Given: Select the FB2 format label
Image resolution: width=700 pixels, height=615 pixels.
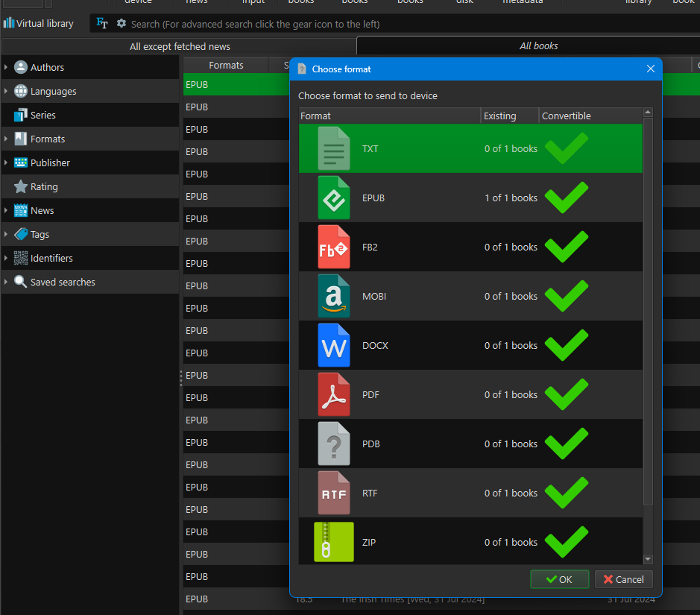Looking at the screenshot, I should pyautogui.click(x=370, y=247).
